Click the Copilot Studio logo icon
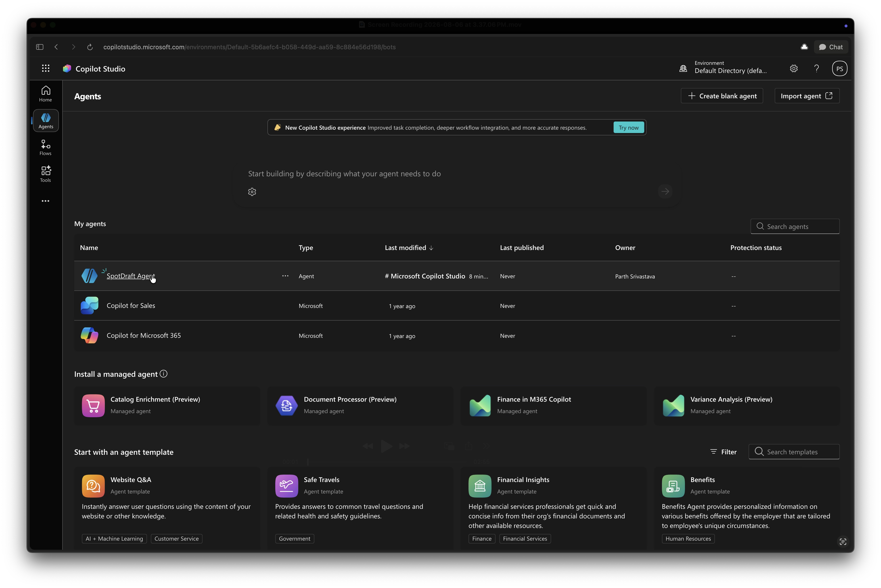Screen dimensions: 881x588 67,69
